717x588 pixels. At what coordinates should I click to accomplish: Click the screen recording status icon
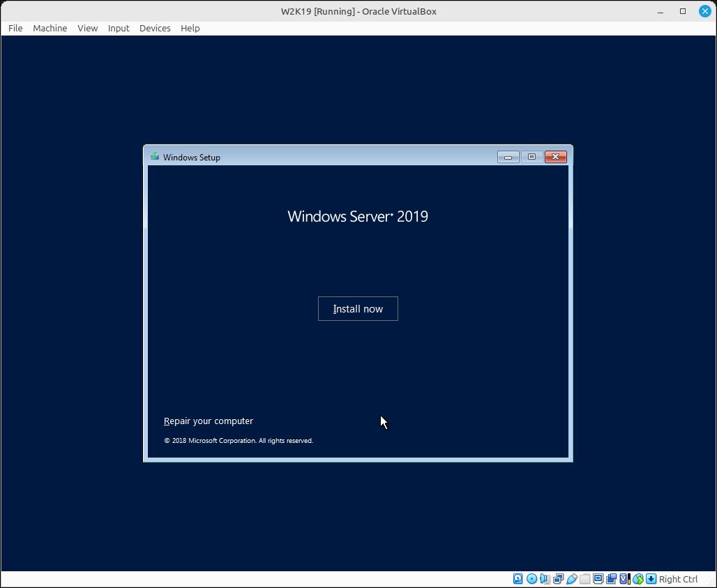coord(612,579)
